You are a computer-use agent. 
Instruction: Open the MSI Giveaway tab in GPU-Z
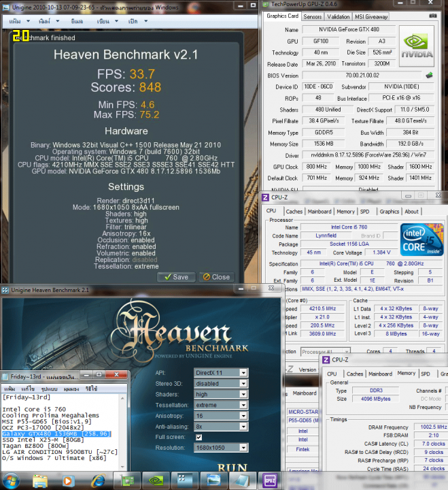[371, 17]
